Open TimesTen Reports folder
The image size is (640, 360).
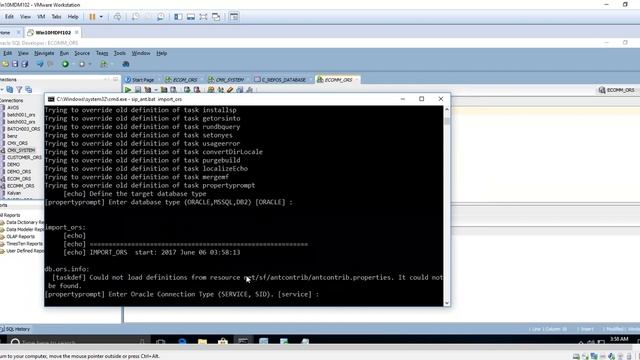[24, 244]
